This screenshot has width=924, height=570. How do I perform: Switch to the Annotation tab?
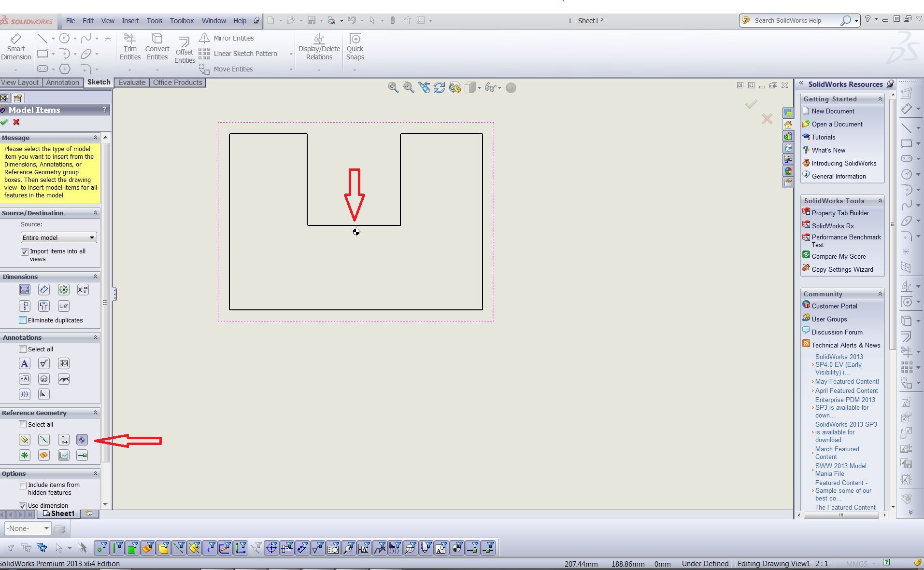(x=62, y=83)
